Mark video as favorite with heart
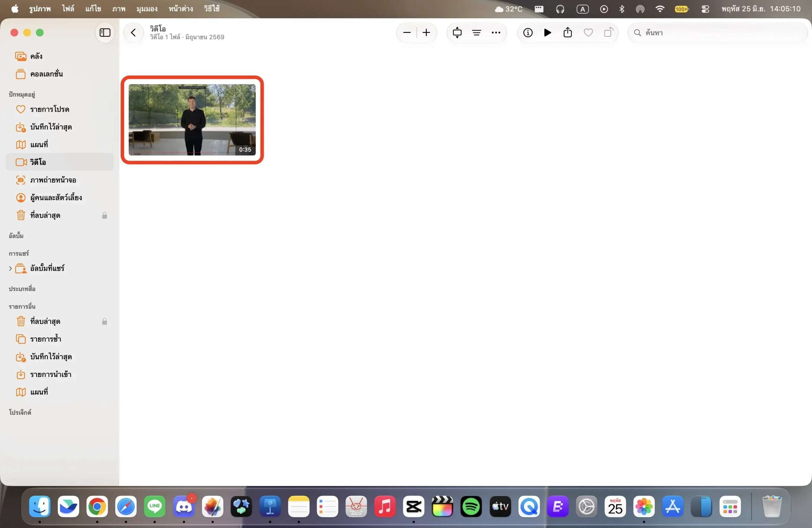The image size is (812, 528). tap(588, 33)
